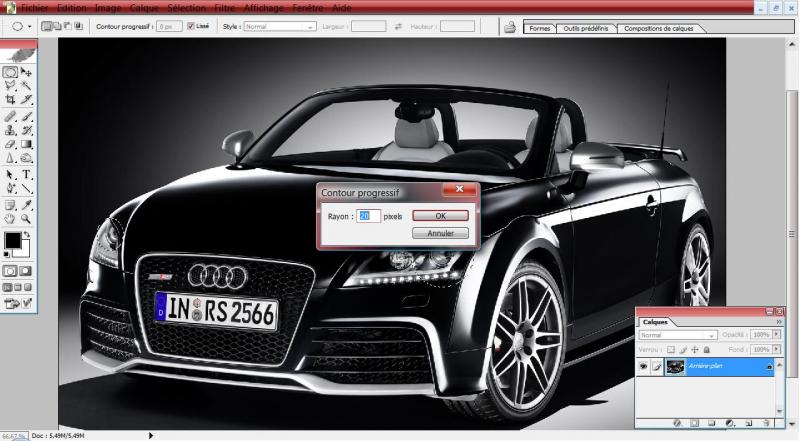Select the Healing Brush tool
Screen dimensions: 800x441
click(10, 117)
